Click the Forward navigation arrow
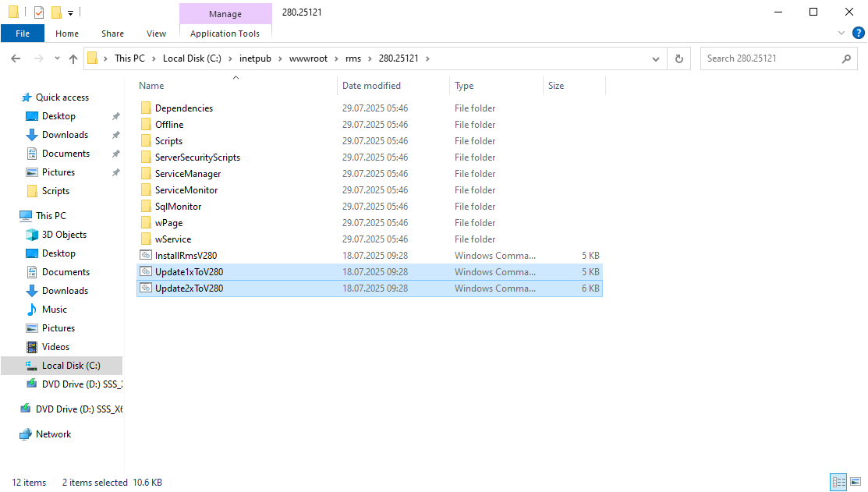The width and height of the screenshot is (868, 492). (x=38, y=58)
